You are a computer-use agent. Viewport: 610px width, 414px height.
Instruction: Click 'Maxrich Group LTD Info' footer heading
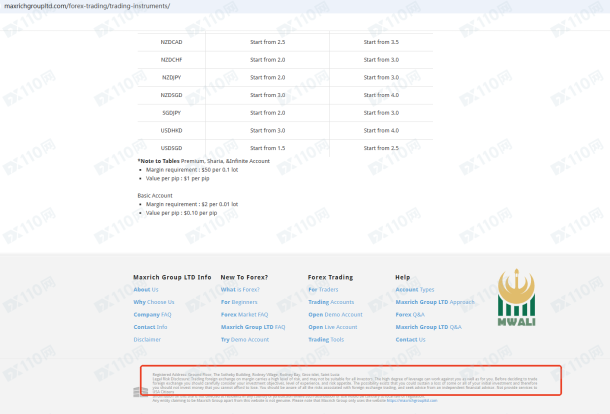(x=172, y=277)
